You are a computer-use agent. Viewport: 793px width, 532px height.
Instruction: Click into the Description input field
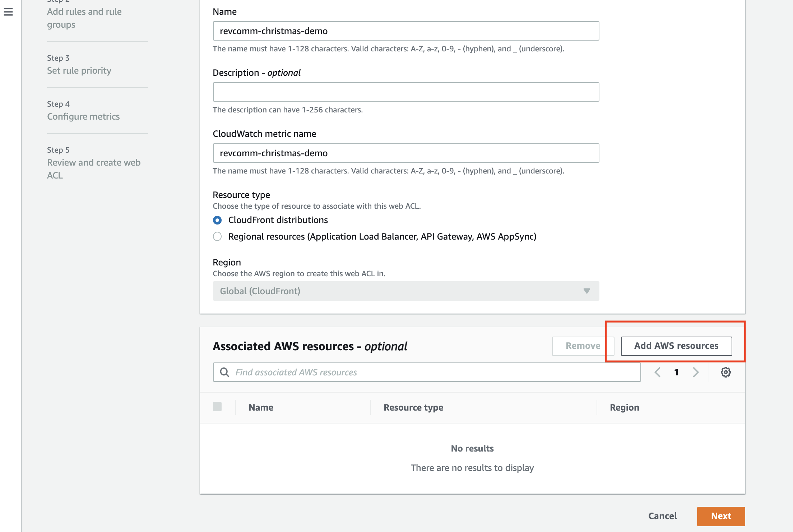(x=405, y=92)
